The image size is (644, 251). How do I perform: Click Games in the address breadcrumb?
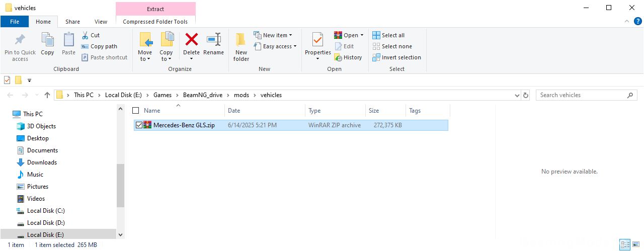coord(163,95)
